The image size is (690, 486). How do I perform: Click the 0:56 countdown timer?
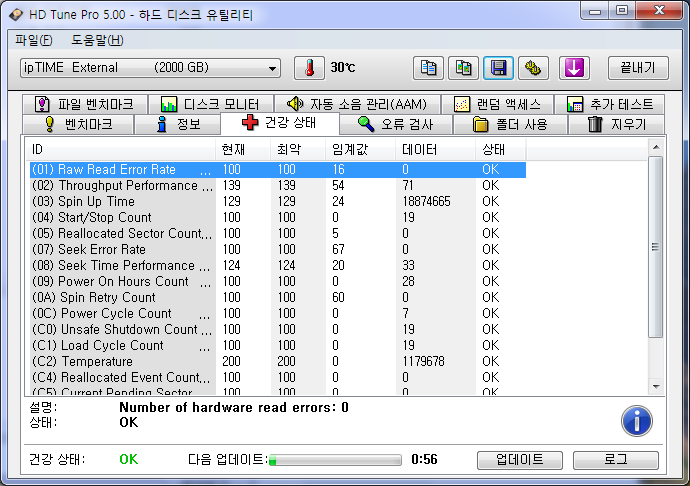(x=424, y=460)
